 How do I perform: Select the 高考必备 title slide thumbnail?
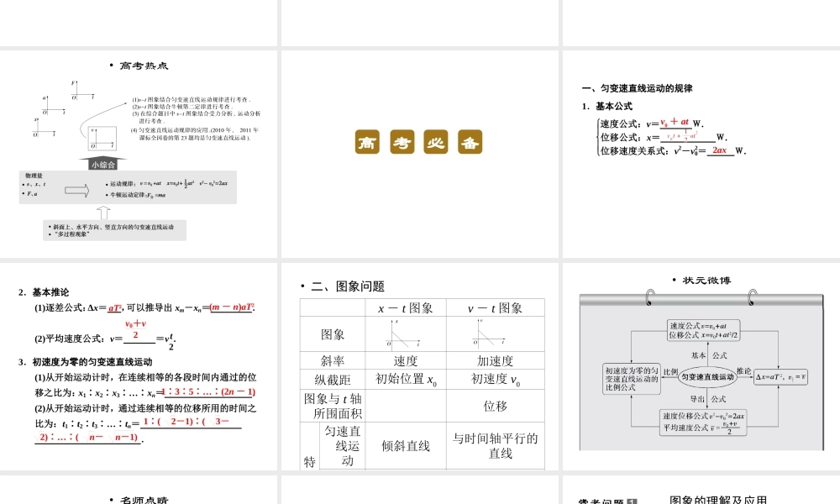click(x=419, y=155)
